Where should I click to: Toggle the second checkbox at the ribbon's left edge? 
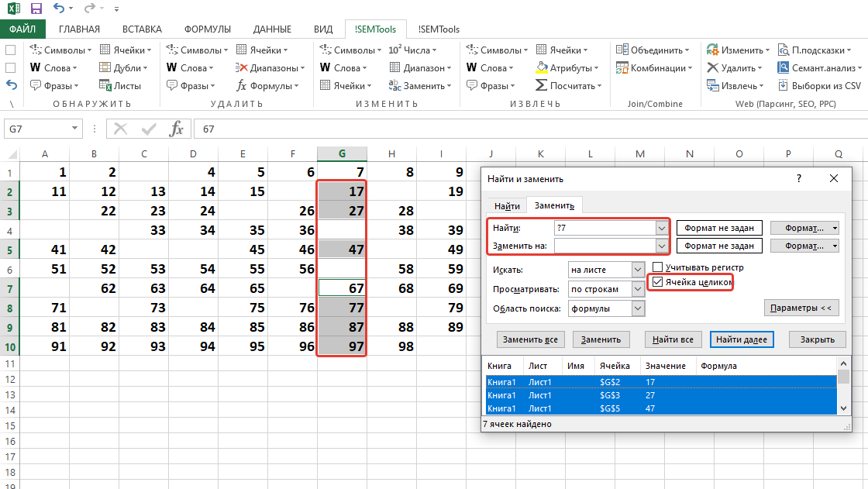(x=10, y=67)
